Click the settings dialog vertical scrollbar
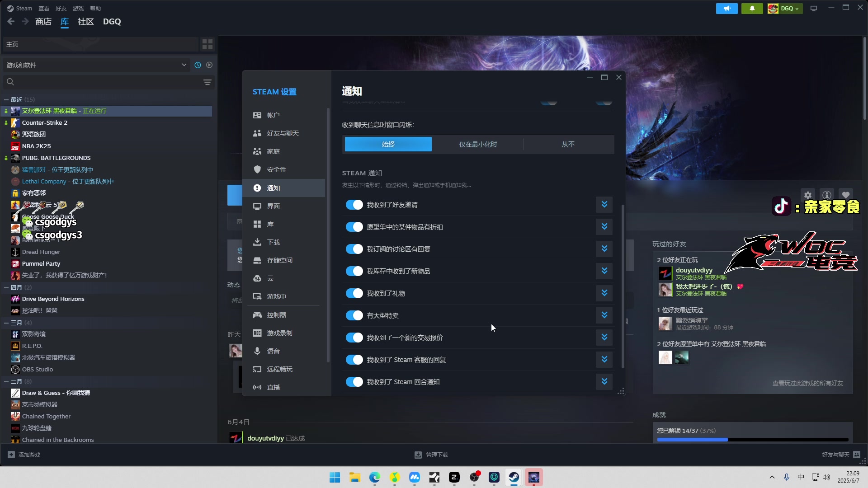 click(623, 286)
